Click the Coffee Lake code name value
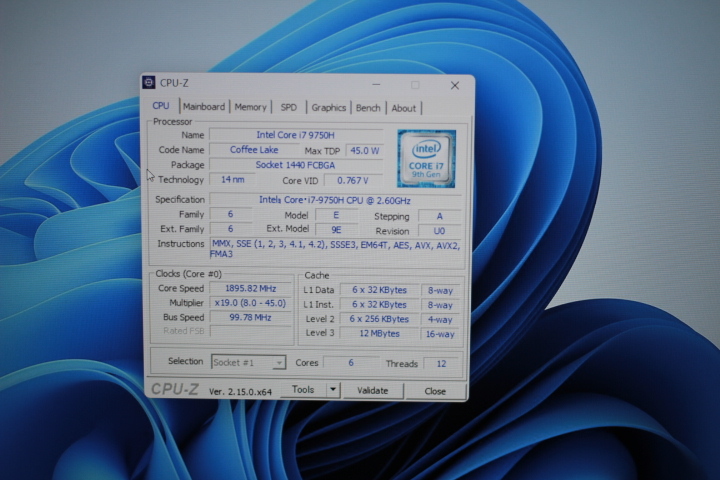 point(254,150)
